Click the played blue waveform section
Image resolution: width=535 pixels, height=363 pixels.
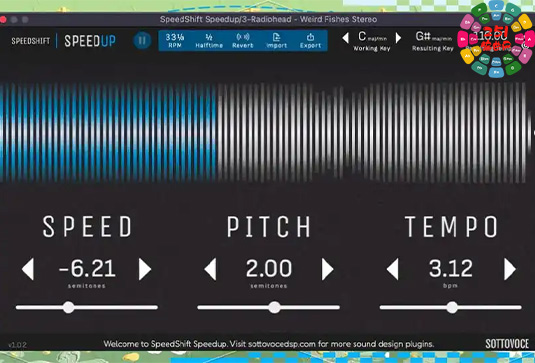tap(109, 131)
